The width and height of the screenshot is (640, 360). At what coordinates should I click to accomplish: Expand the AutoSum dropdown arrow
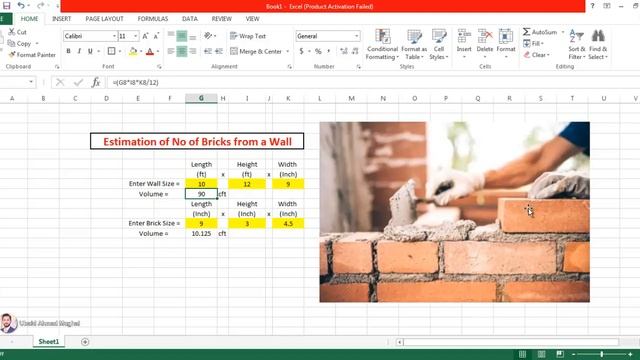(563, 32)
